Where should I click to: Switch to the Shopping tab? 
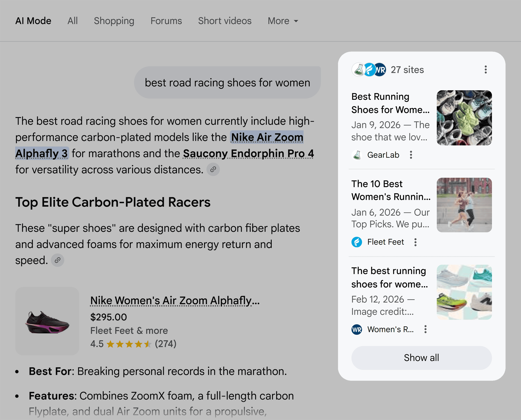[114, 21]
